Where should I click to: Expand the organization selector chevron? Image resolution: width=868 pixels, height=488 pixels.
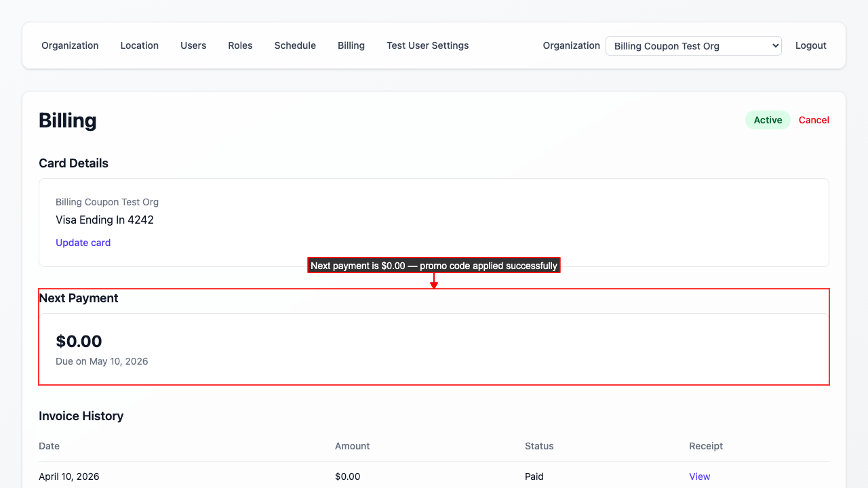tap(773, 45)
